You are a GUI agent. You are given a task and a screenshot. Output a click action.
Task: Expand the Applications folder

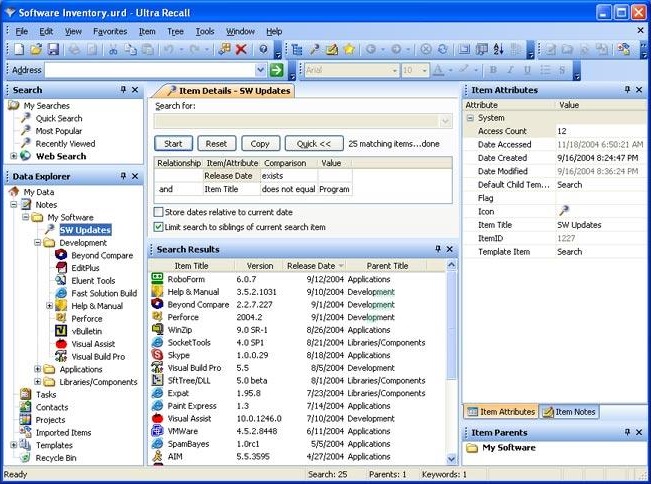click(x=37, y=369)
